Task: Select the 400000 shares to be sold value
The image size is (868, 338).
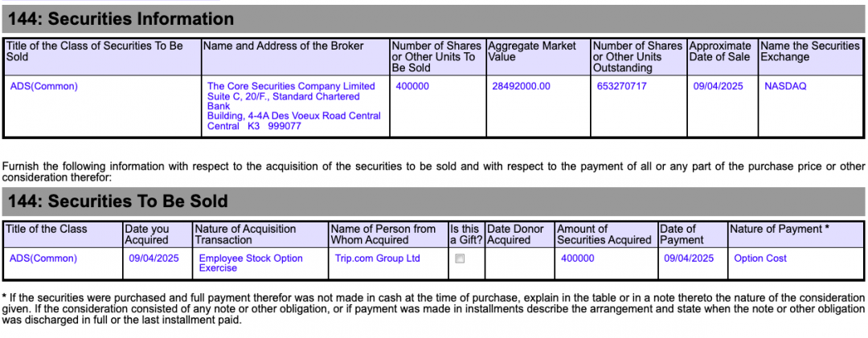Action: pos(412,86)
